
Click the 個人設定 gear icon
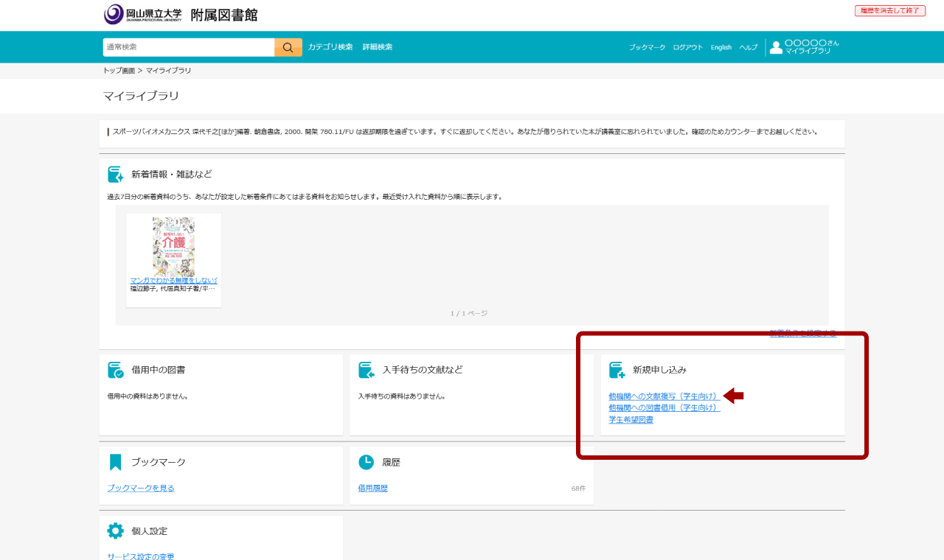(116, 531)
